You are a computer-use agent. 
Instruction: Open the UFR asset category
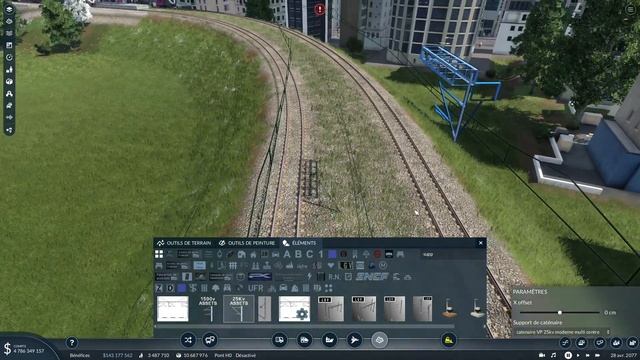tap(256, 288)
